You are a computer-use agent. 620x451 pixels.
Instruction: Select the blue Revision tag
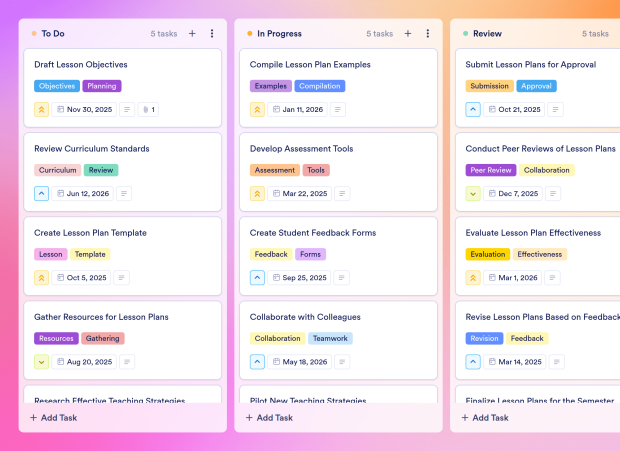pyautogui.click(x=484, y=339)
